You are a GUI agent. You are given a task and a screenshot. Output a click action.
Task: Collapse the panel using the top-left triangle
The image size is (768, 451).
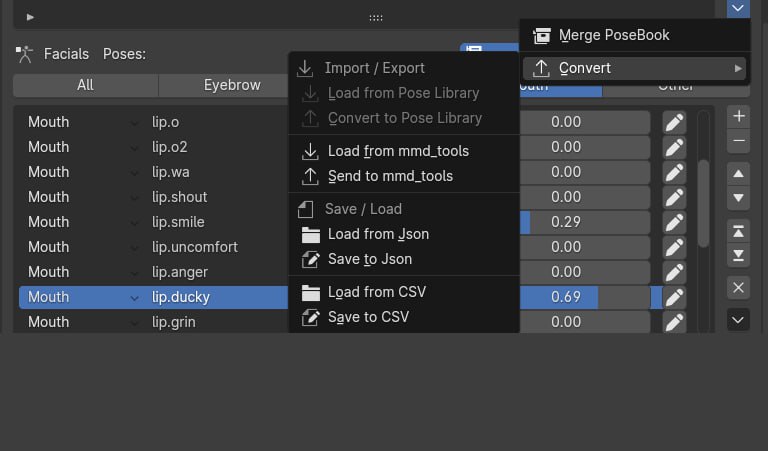point(30,17)
